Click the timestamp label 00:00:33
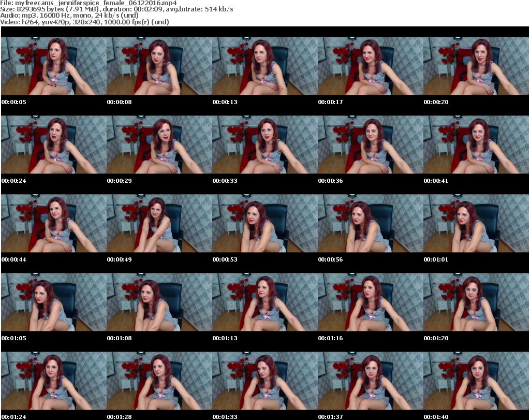 pyautogui.click(x=225, y=181)
